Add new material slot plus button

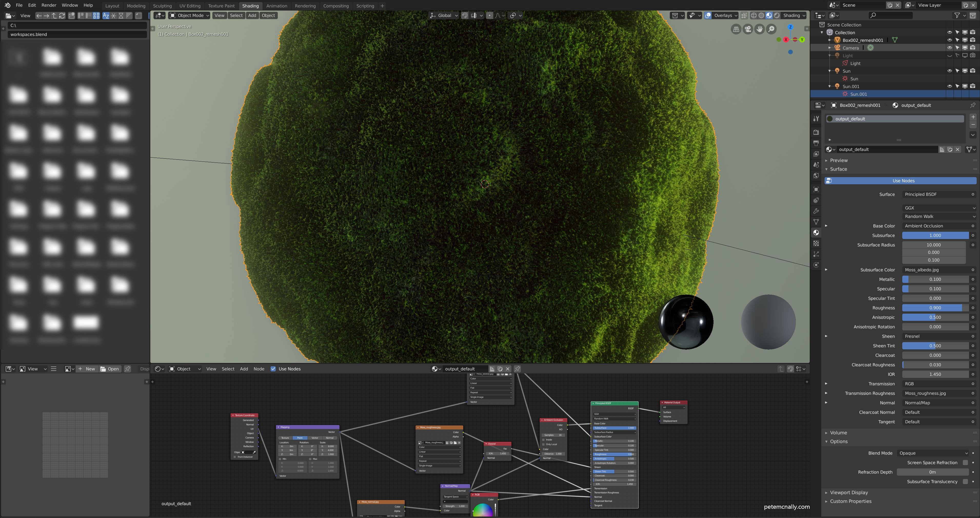(x=973, y=117)
